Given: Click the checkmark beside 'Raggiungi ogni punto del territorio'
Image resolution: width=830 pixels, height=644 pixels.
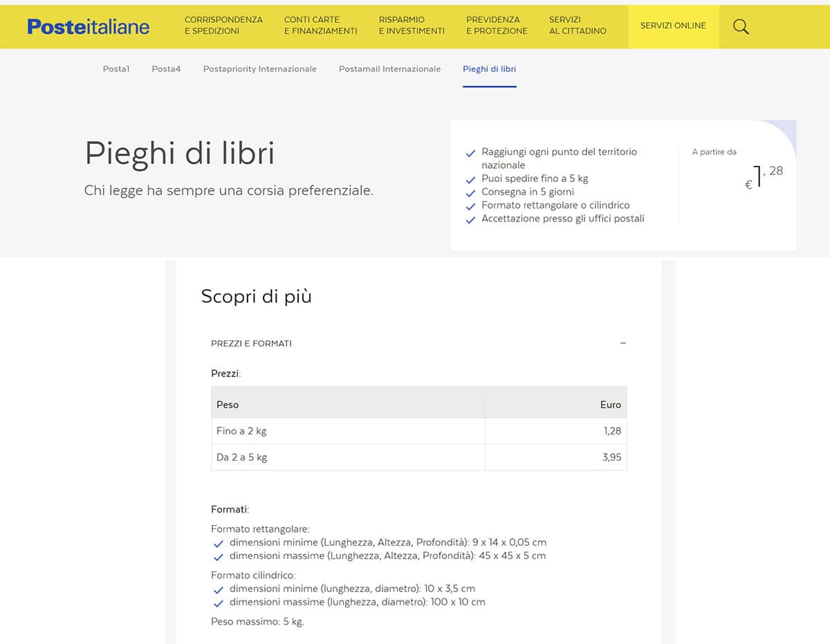Looking at the screenshot, I should 471,151.
